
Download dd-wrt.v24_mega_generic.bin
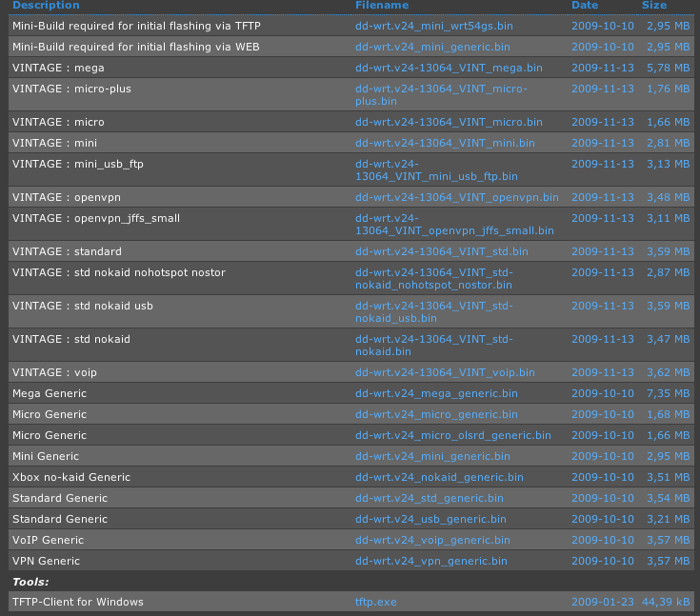point(436,393)
